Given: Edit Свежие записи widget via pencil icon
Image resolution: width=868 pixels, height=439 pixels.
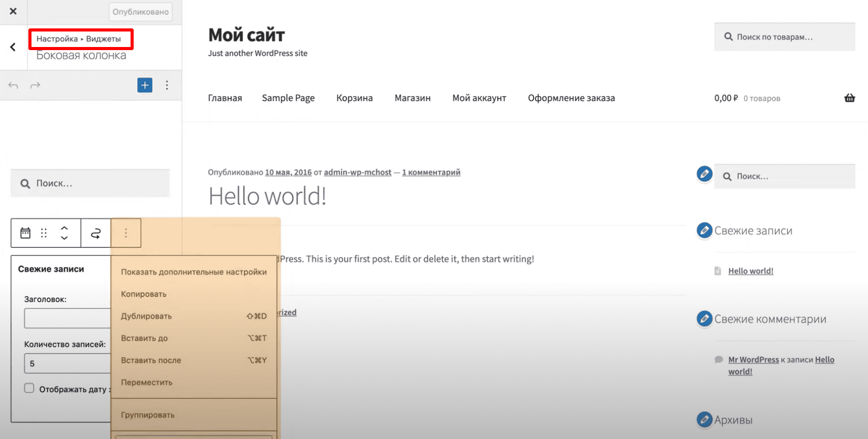Looking at the screenshot, I should 704,230.
